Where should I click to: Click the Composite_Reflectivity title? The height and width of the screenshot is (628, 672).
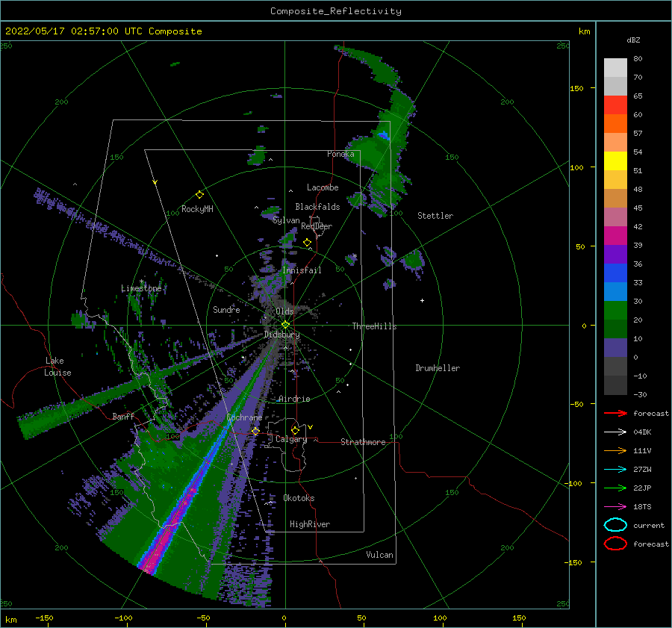tap(336, 11)
